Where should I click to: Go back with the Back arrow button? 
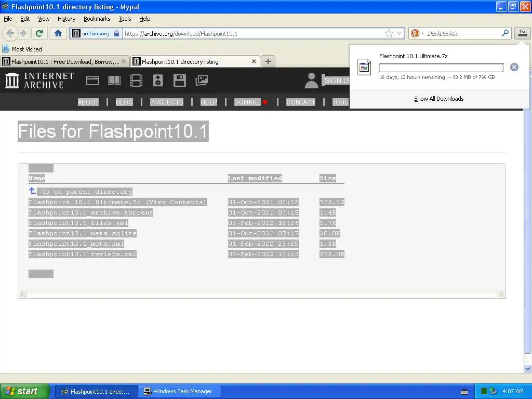(x=10, y=33)
